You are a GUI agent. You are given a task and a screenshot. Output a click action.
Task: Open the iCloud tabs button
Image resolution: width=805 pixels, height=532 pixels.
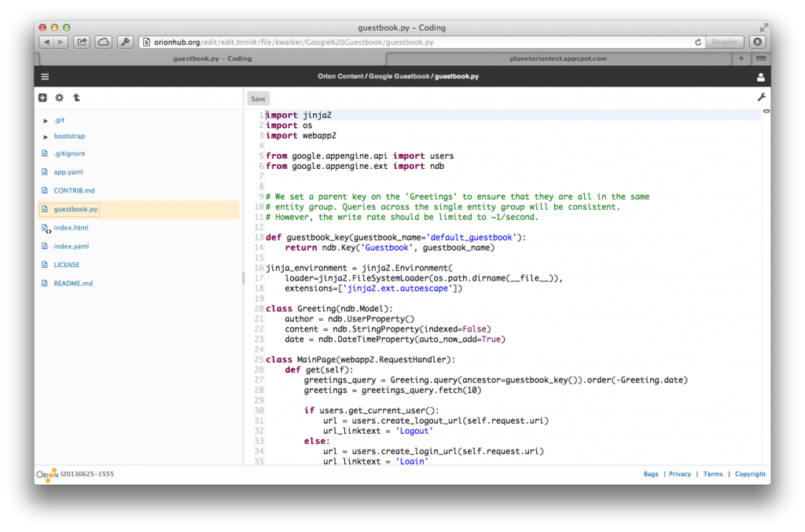tap(104, 42)
